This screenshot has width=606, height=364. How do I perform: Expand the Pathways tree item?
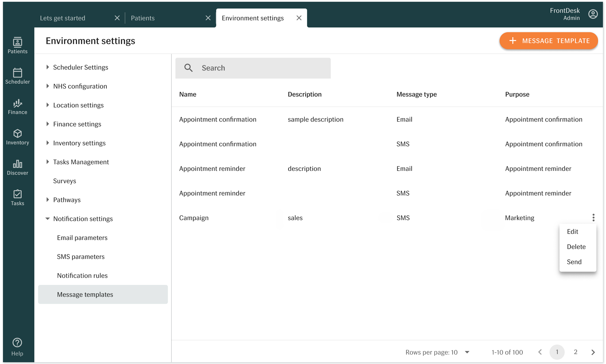(x=48, y=200)
